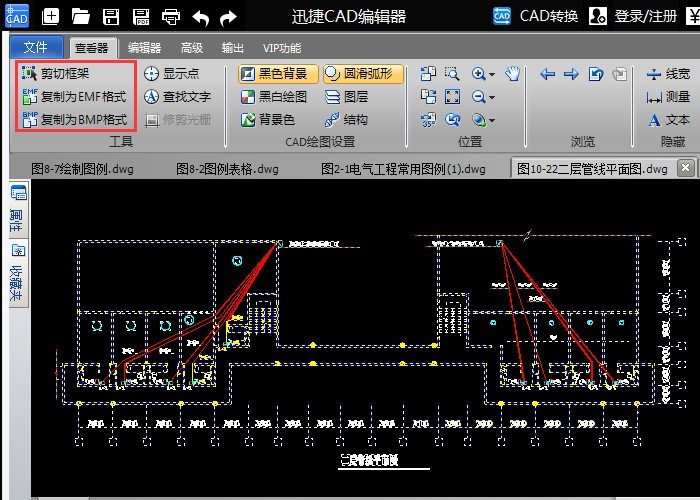Toggle the 黑色背景 black background option
This screenshot has height=500, width=700.
coord(278,74)
